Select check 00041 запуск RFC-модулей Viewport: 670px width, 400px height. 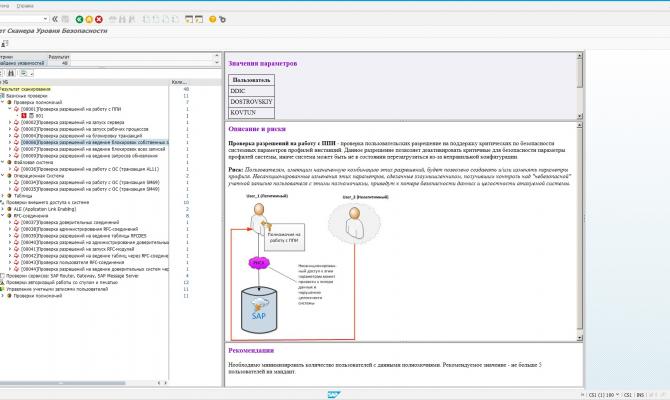pos(77,249)
